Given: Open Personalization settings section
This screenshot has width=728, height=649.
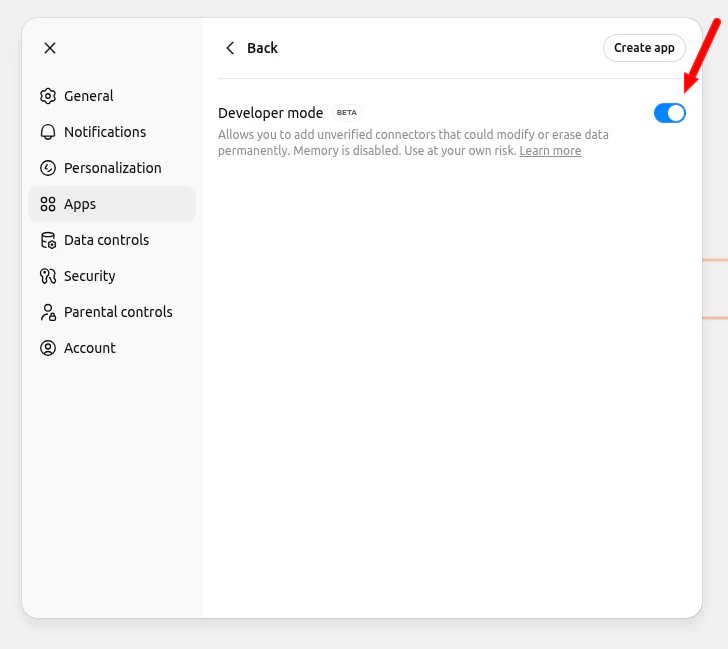Looking at the screenshot, I should [x=112, y=168].
